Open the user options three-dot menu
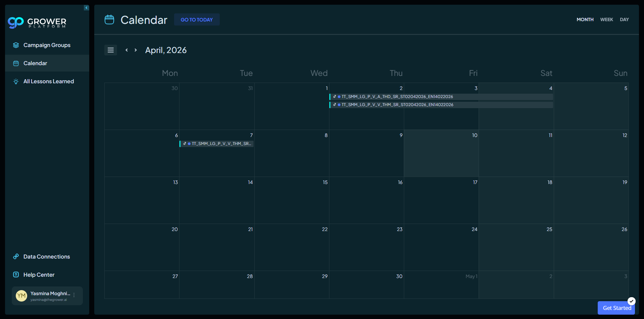Image resolution: width=644 pixels, height=319 pixels. [x=74, y=295]
